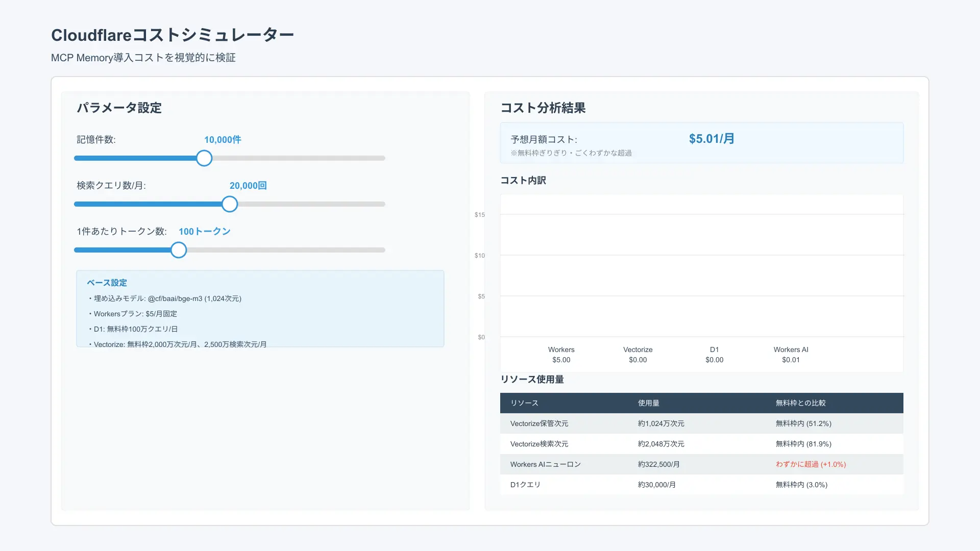Click the MCP Memory導入コスト subtitle

click(x=143, y=58)
